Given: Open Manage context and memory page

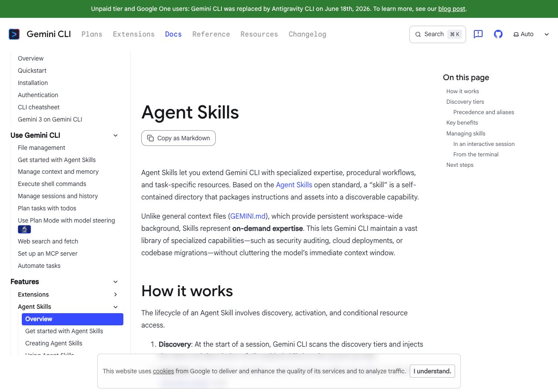Looking at the screenshot, I should (x=58, y=172).
